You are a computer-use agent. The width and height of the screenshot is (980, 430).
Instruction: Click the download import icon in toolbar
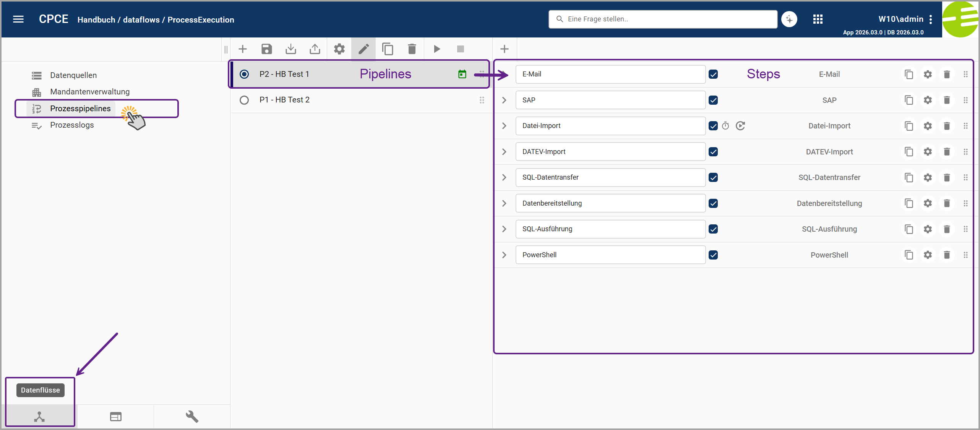(x=291, y=49)
